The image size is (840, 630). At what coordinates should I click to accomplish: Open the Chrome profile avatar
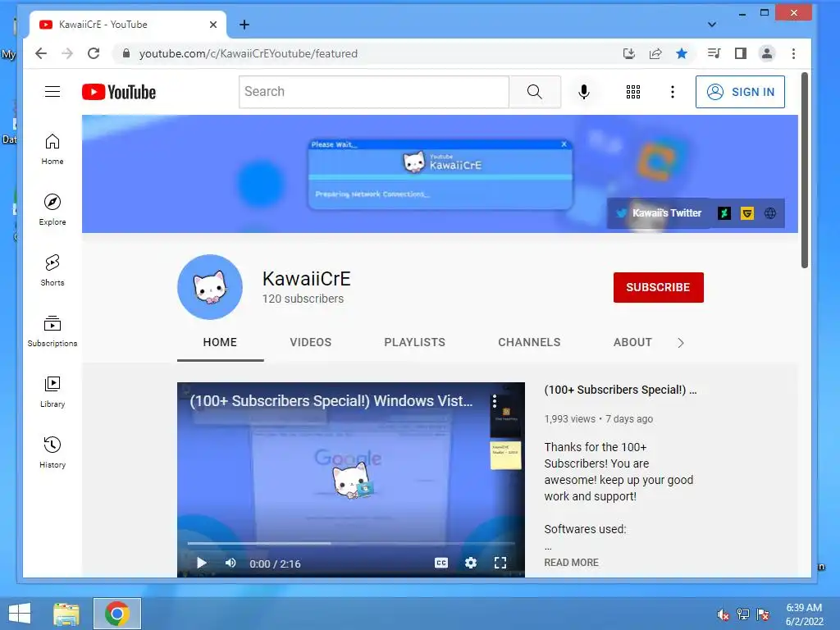point(767,53)
